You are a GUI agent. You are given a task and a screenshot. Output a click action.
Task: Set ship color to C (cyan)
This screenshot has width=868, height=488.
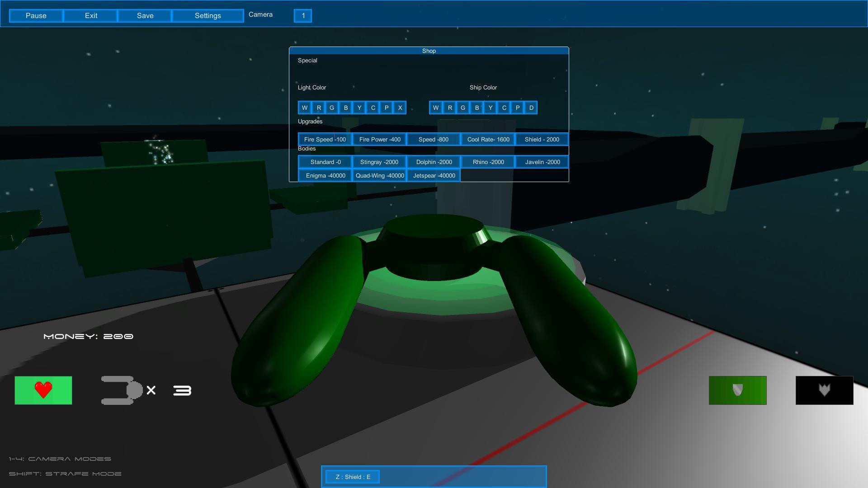coord(504,108)
